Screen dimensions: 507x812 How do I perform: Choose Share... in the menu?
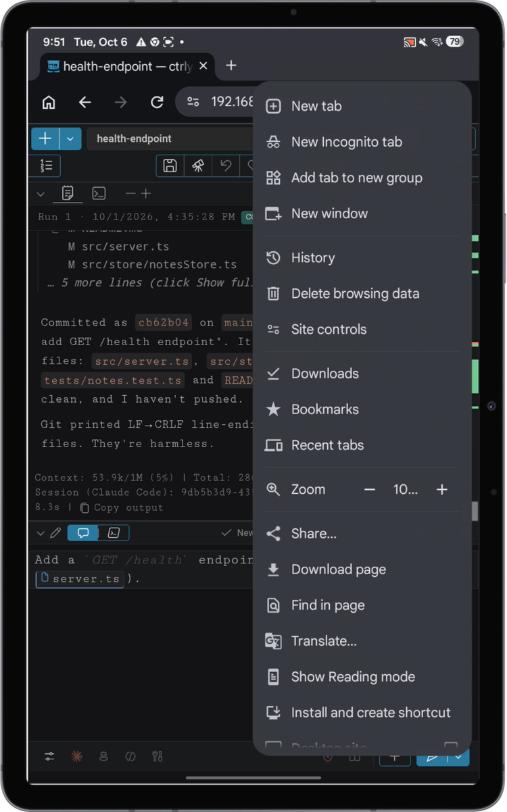tap(362, 534)
